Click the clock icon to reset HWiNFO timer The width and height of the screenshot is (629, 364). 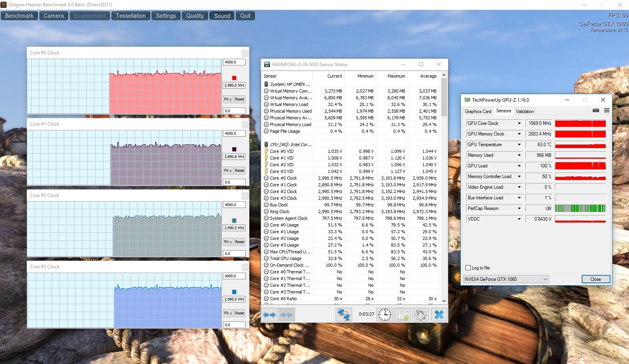385,315
